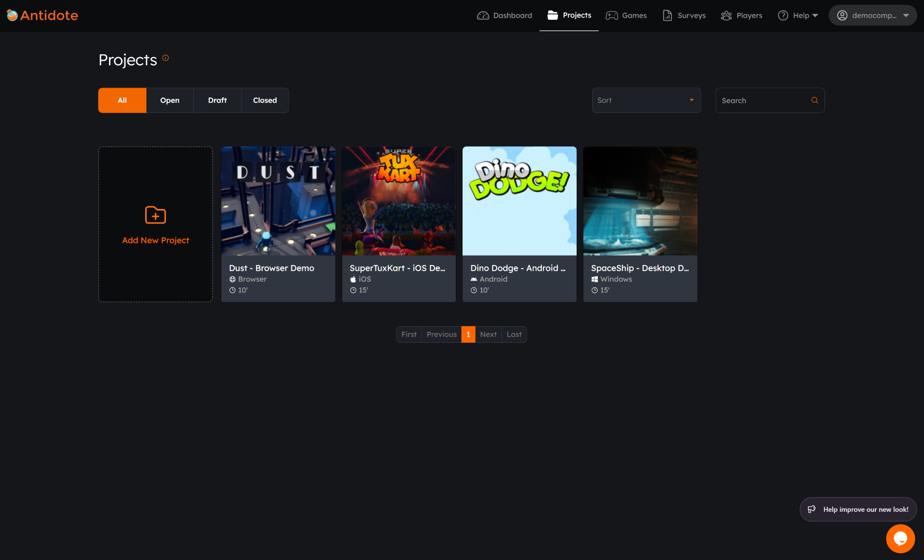
Task: Click the search magnifier icon
Action: tap(815, 101)
